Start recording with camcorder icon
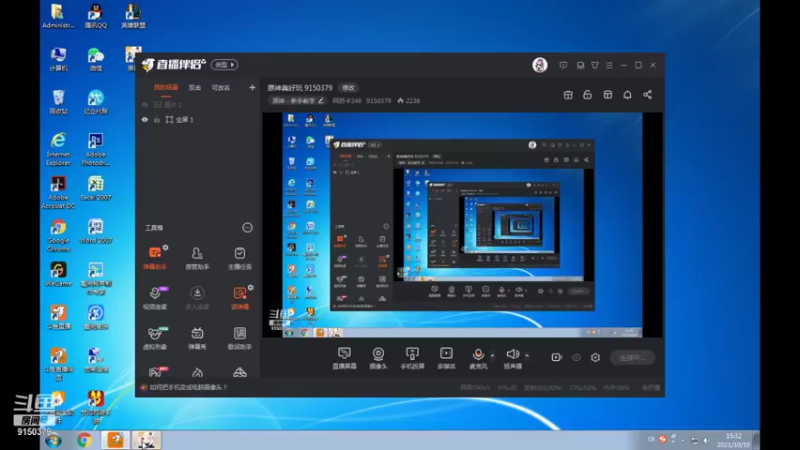Image resolution: width=800 pixels, height=450 pixels. (557, 357)
